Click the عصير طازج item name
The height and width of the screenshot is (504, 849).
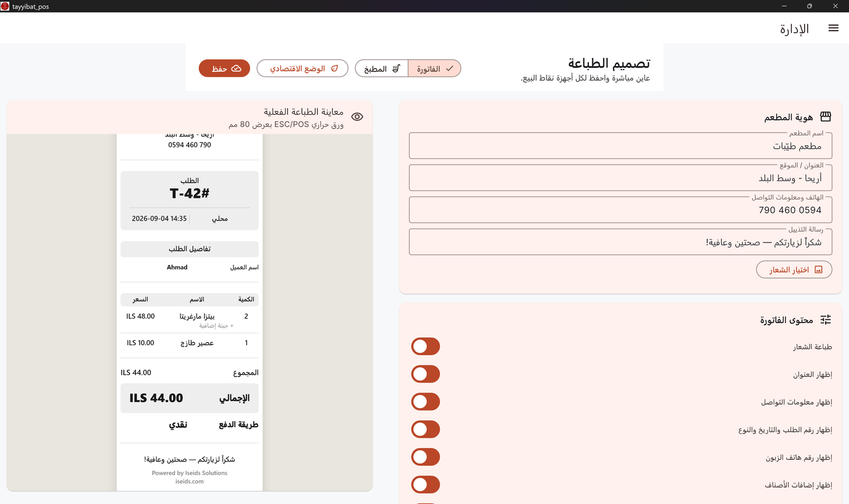tap(197, 343)
